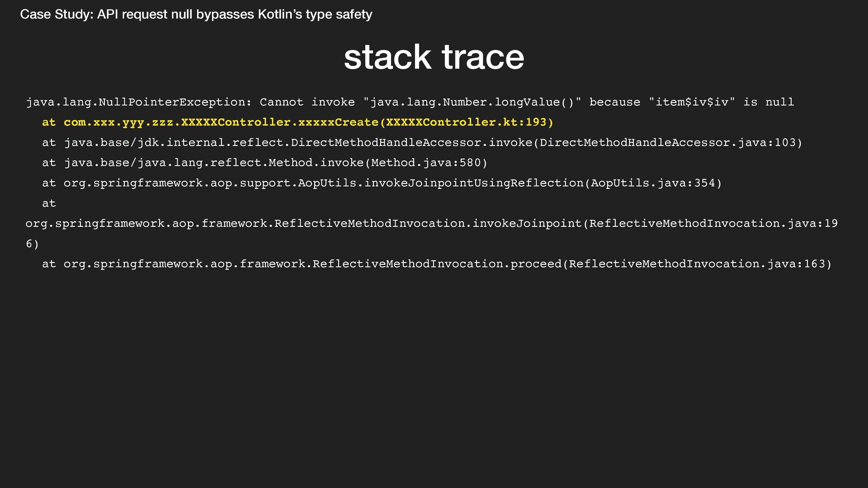This screenshot has width=868, height=488.
Task: Click the DirectMethodHandleAccessor.java:103 file reference
Action: point(667,143)
